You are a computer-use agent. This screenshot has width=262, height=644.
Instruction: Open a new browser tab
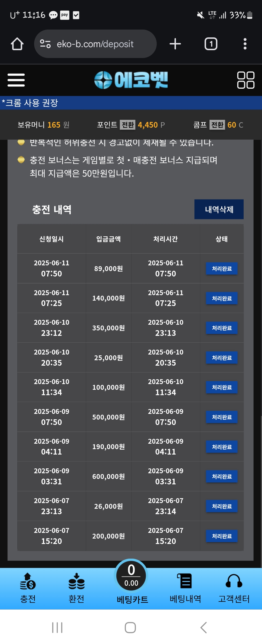coord(175,44)
